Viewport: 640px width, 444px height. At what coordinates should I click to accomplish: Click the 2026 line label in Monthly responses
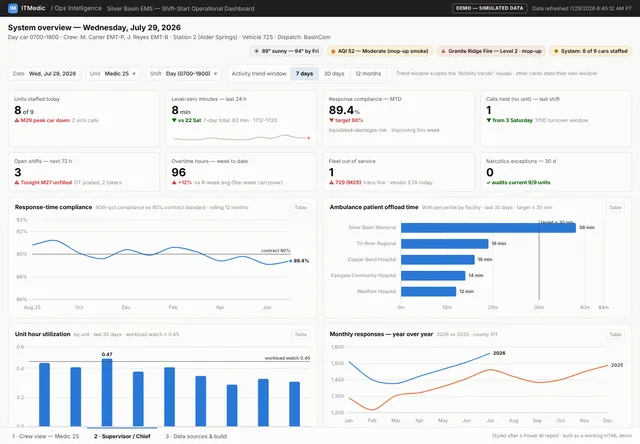[x=499, y=353]
